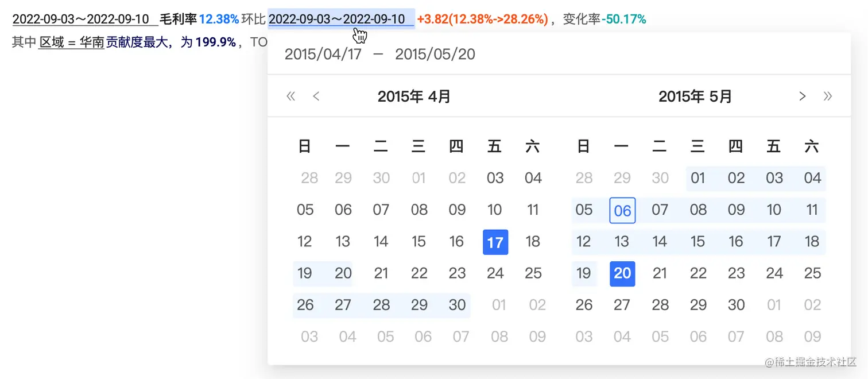
Task: Open the month selector 5月
Action: tap(720, 96)
